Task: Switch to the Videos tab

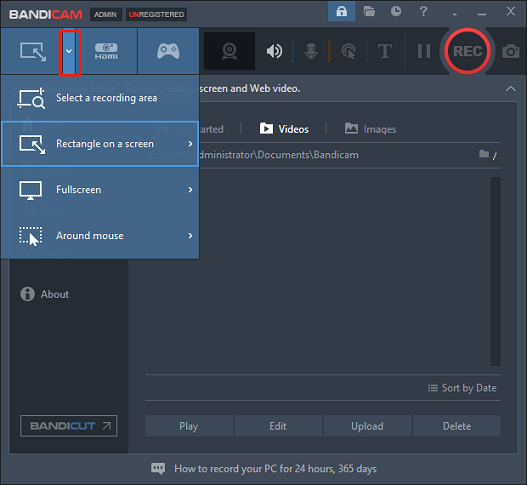Action: [x=284, y=129]
